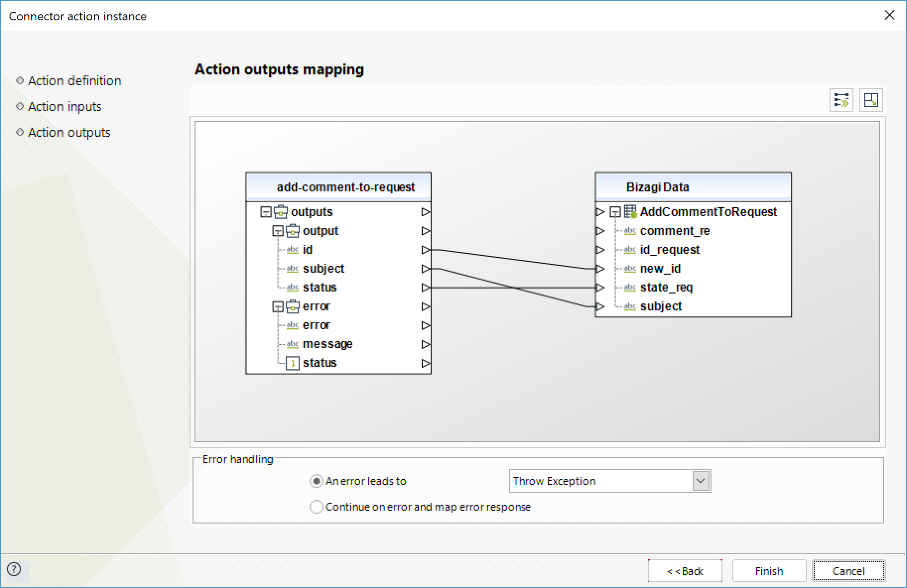
Task: Select the 'An error leads to' radio button
Action: 316,481
